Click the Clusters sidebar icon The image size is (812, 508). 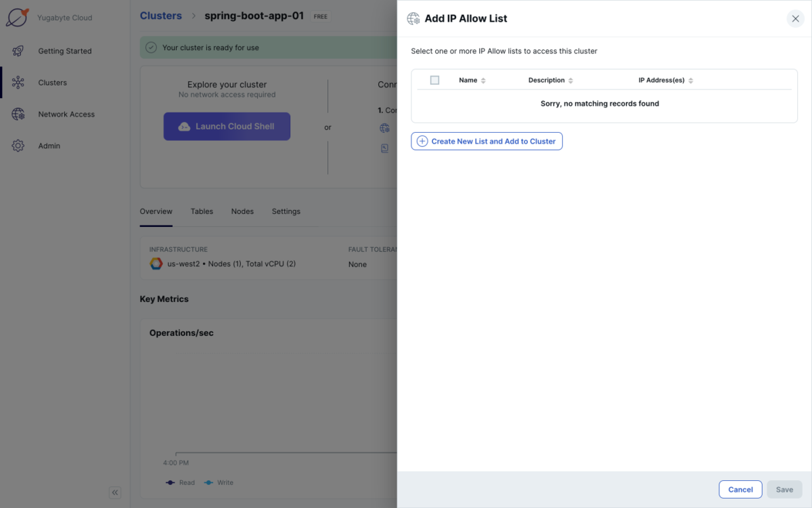[18, 82]
